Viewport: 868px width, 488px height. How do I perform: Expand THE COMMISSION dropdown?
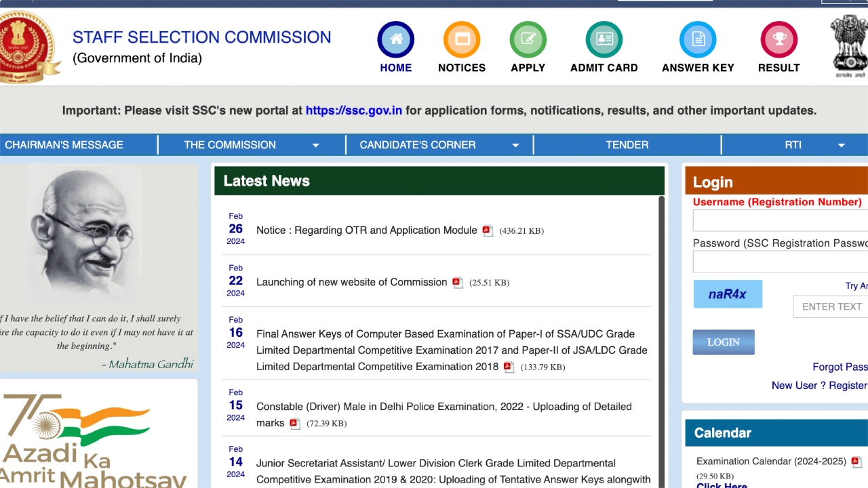(x=316, y=144)
